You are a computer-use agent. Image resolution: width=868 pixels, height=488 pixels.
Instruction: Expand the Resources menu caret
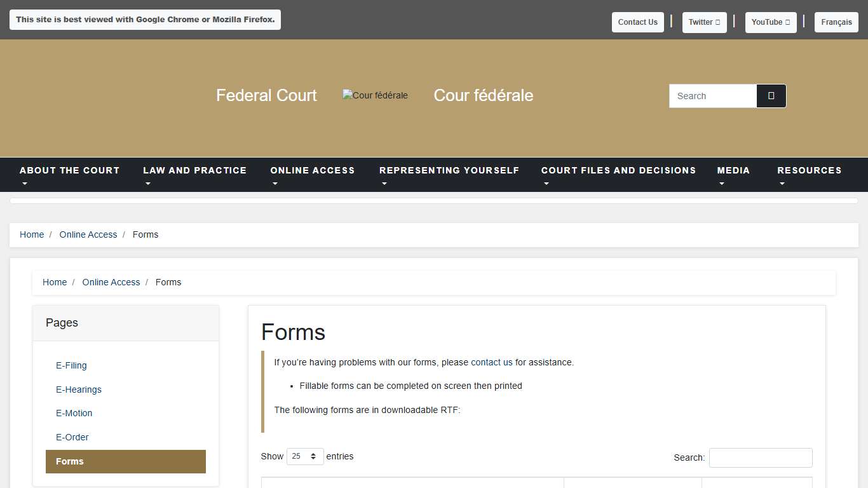coord(782,184)
